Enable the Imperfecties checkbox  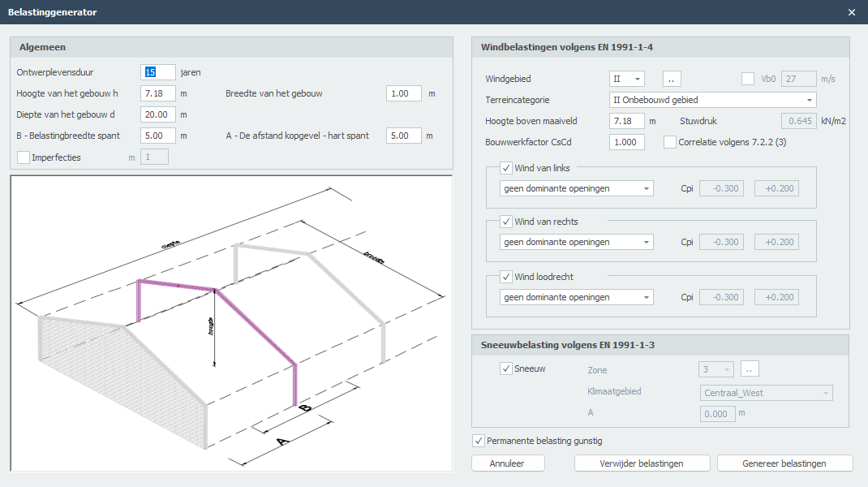pyautogui.click(x=24, y=157)
